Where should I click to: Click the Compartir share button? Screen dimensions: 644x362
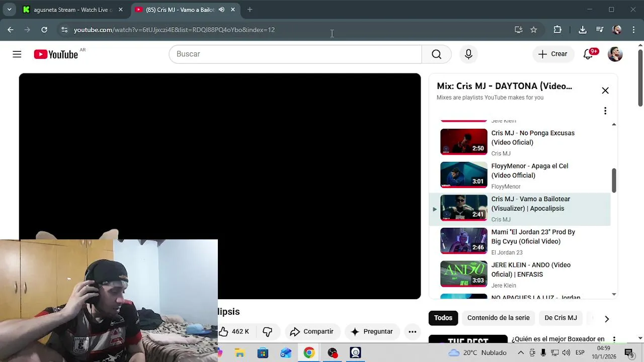coord(312,331)
